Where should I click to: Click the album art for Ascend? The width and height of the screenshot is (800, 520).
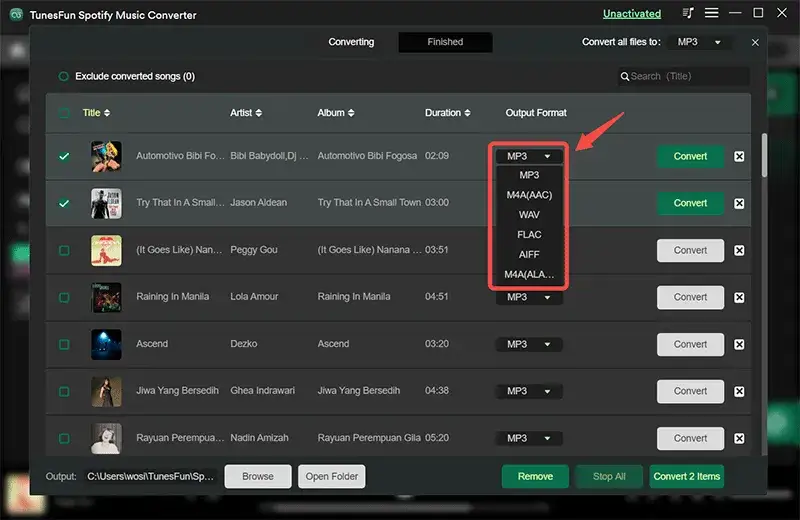click(x=106, y=344)
